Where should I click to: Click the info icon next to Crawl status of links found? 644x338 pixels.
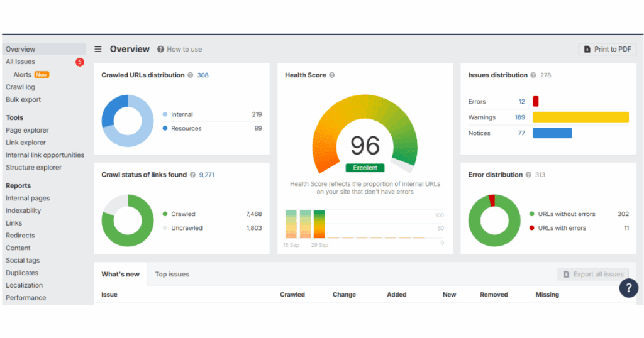(192, 175)
